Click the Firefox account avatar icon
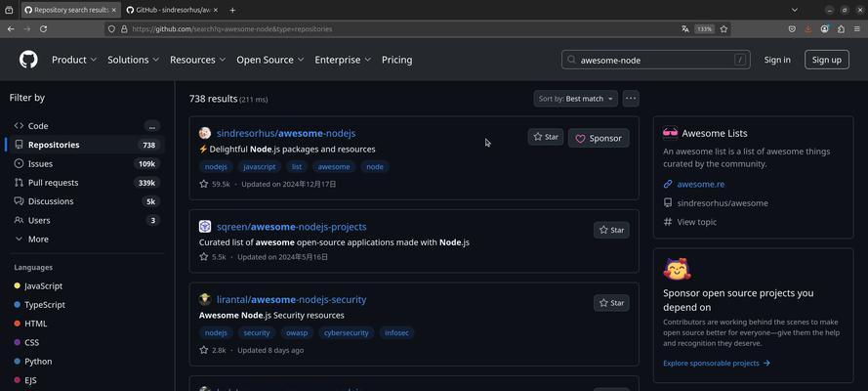Screen dimensions: 868x391 825,28
